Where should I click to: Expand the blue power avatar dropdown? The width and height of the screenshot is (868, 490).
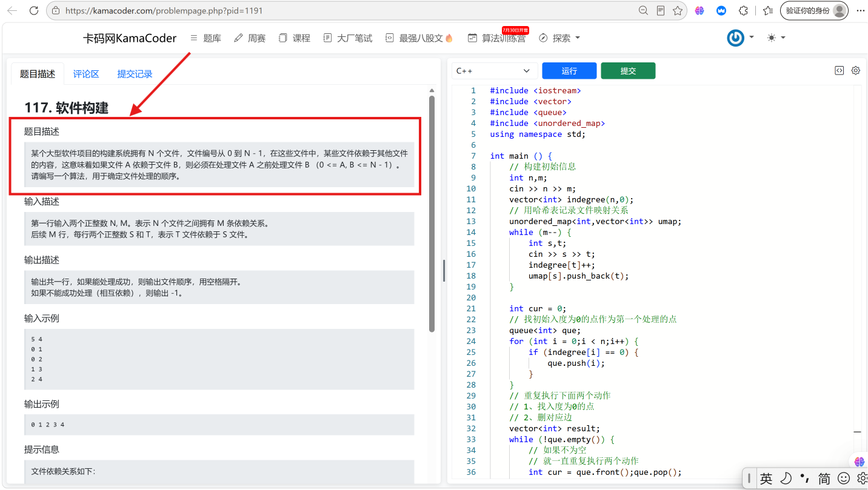click(x=741, y=38)
